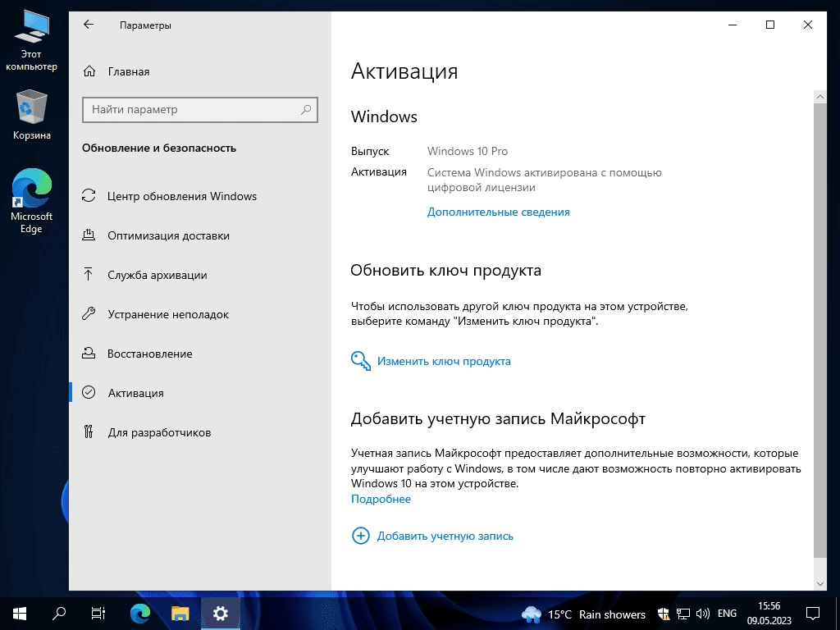Open taskbar search magnifier
This screenshot has height=630, width=840.
59,614
